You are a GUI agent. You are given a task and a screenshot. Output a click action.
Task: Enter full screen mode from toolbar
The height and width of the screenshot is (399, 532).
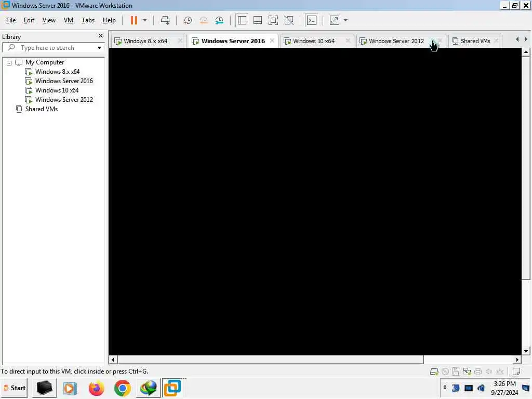(273, 20)
